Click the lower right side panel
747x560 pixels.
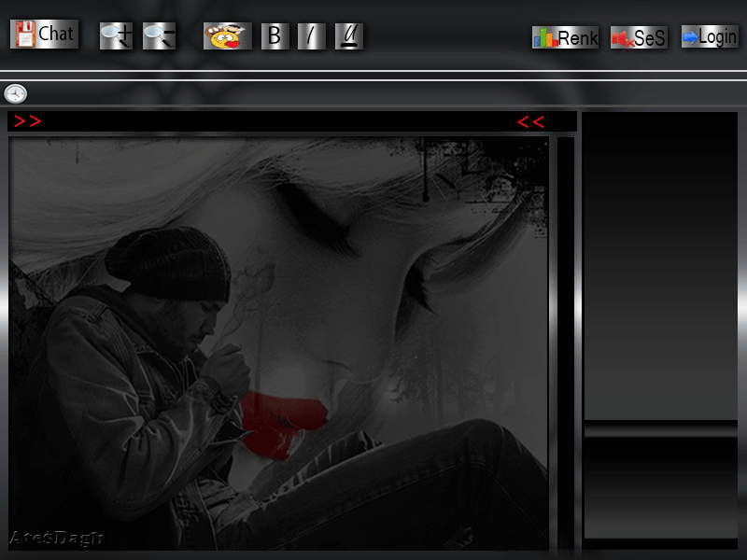click(x=659, y=485)
